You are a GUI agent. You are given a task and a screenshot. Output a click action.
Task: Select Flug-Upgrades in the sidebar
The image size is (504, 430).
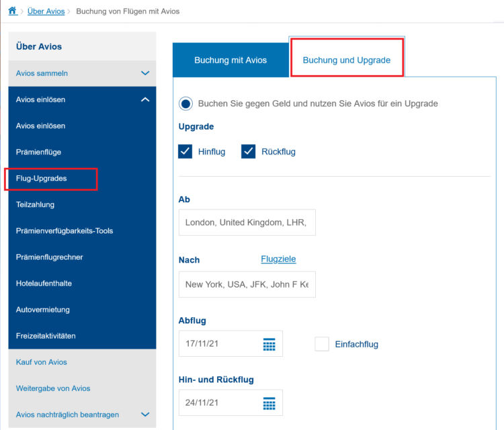(42, 179)
